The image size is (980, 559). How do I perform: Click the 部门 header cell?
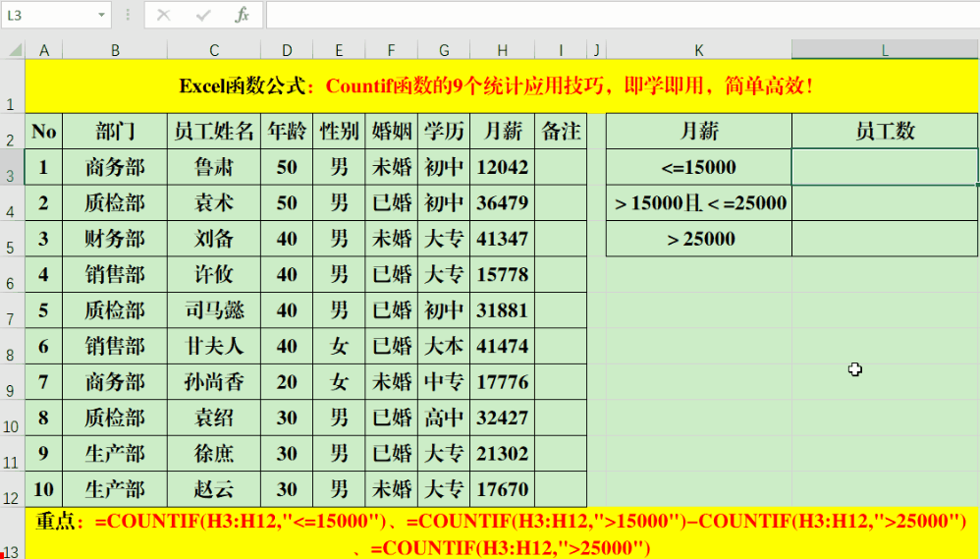pyautogui.click(x=115, y=132)
